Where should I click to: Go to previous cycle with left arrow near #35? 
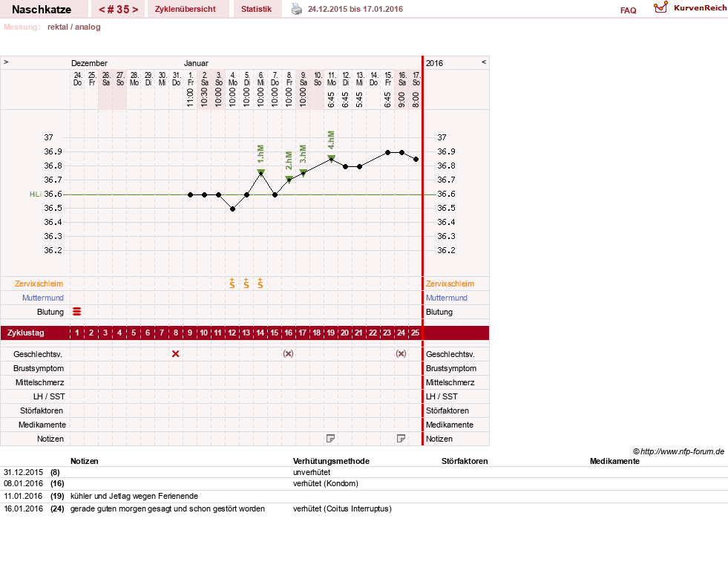coord(102,10)
